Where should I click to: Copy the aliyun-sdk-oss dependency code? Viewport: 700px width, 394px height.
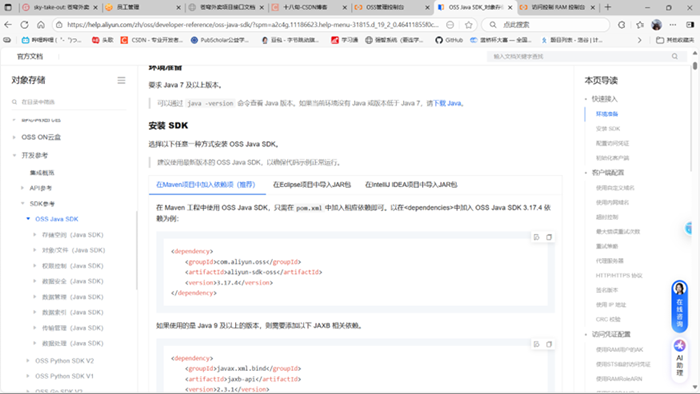[549, 237]
